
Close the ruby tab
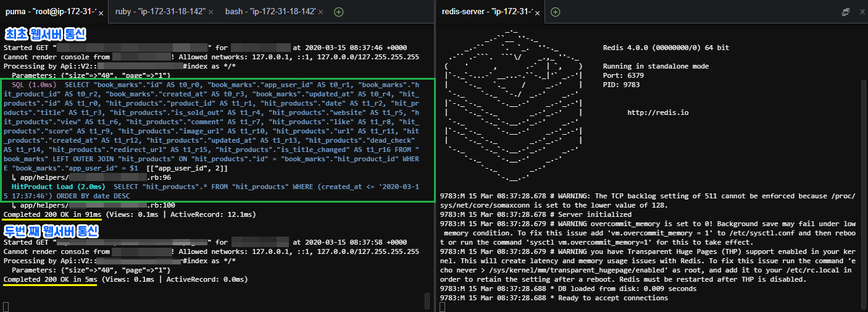click(x=211, y=12)
